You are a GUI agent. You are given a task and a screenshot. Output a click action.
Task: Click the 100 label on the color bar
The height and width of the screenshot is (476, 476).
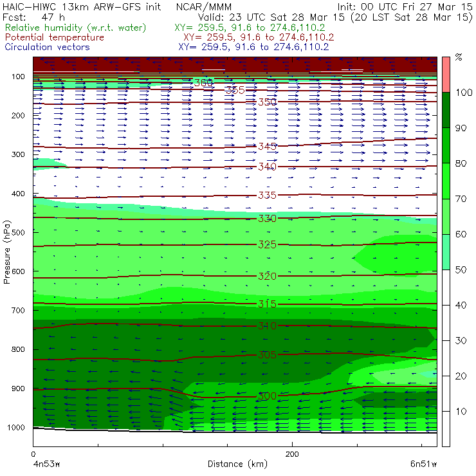point(464,92)
